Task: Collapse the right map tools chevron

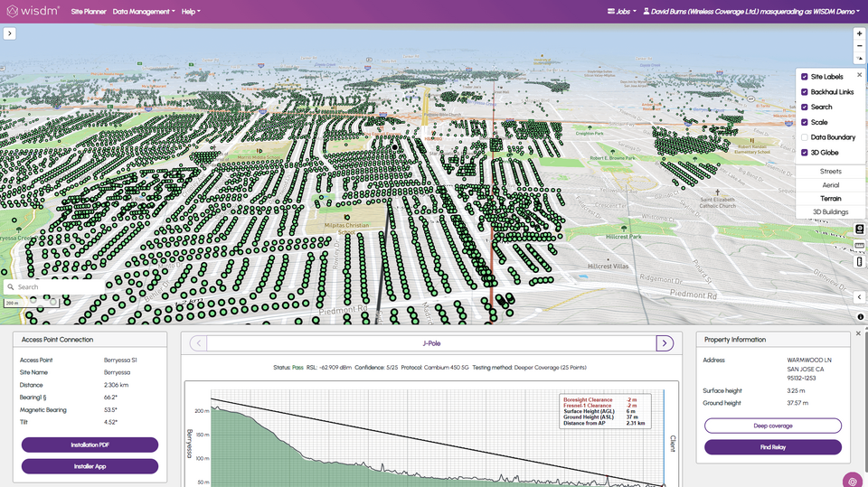Action: click(x=859, y=297)
